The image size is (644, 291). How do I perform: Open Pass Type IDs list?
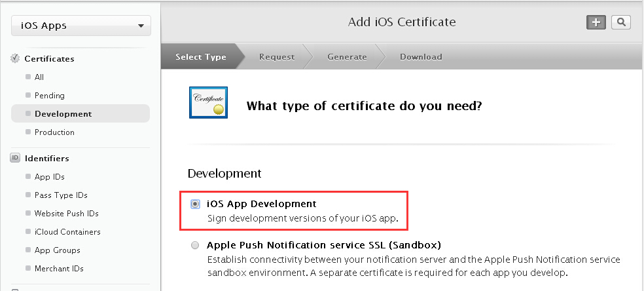[61, 195]
